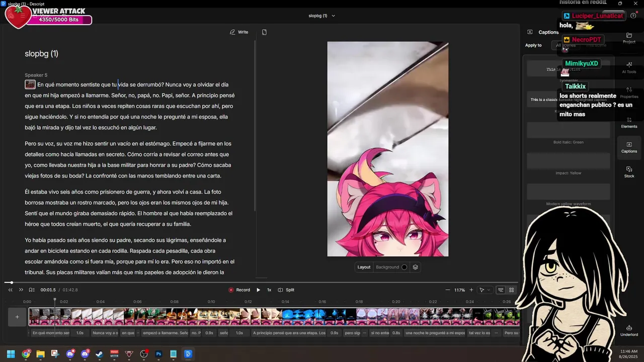Screen dimensions: 644x362
Task: Open the Underlord assistant
Action: (x=629, y=330)
